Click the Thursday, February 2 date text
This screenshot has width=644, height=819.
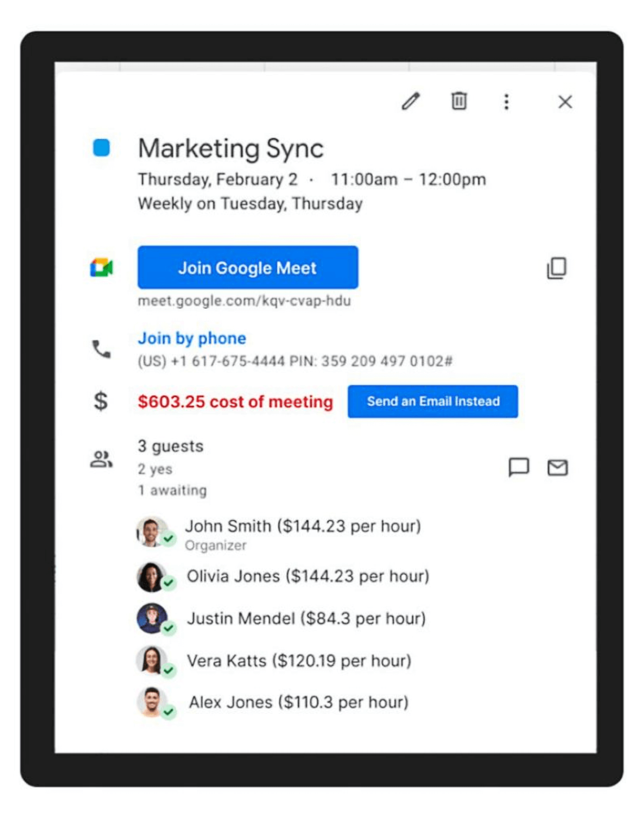[x=218, y=180]
